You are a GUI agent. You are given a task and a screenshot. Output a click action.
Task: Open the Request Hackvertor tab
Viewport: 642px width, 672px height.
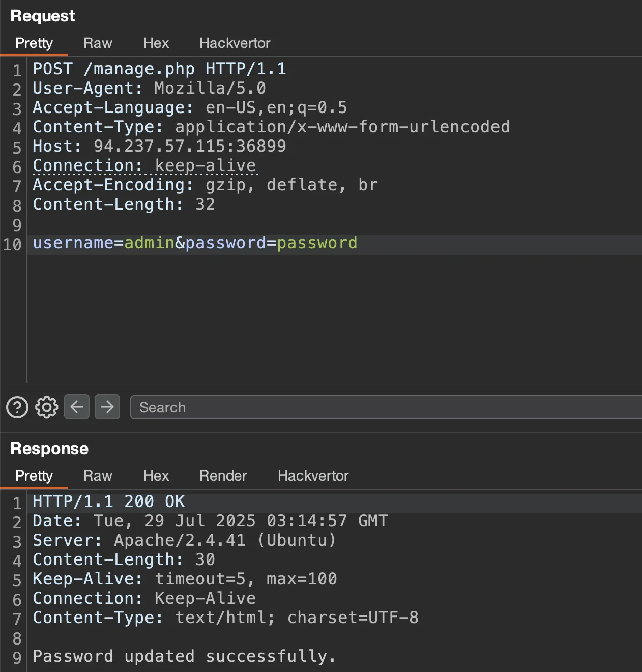click(x=235, y=43)
